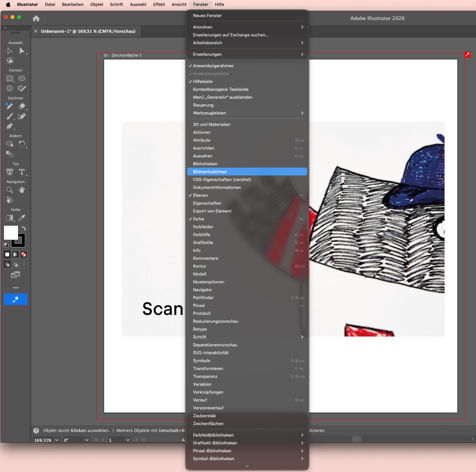Choose Bildnachzeichner from the Fenster menu

pos(247,172)
